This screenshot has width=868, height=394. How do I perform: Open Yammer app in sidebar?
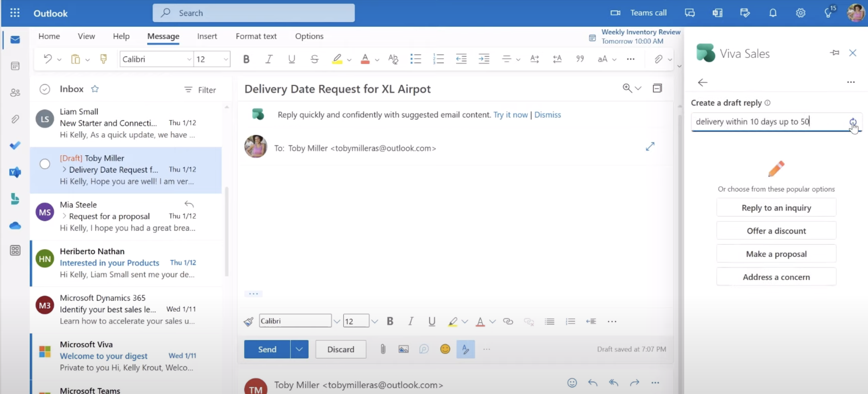click(x=15, y=172)
